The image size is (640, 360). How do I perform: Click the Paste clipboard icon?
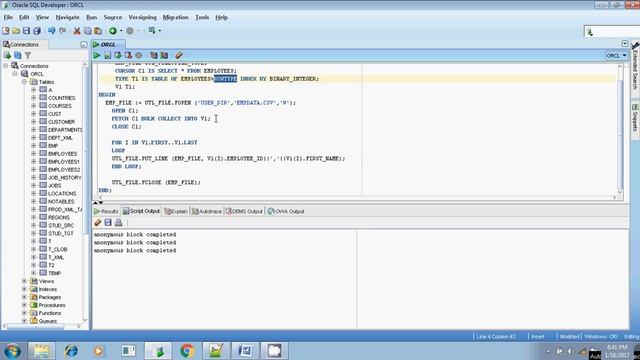point(98,31)
